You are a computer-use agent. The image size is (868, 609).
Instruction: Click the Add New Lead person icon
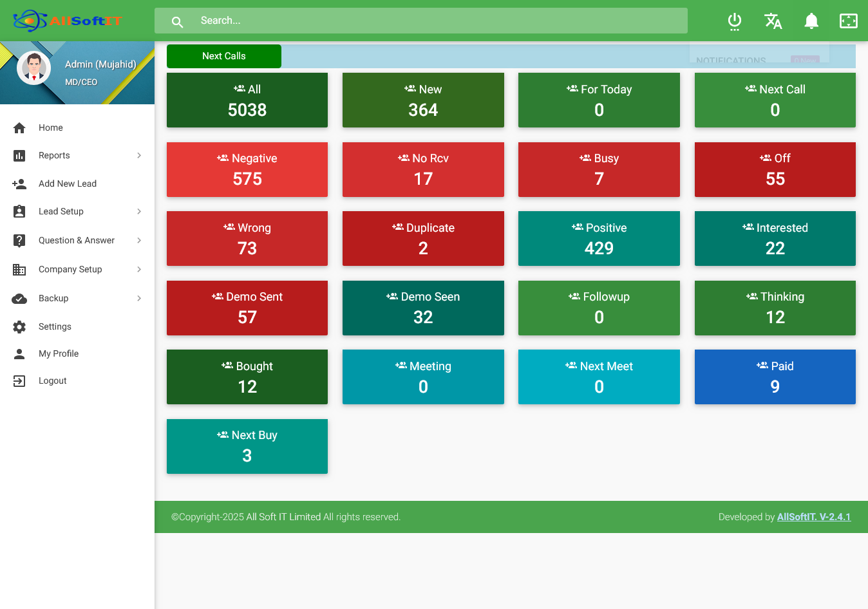tap(19, 184)
